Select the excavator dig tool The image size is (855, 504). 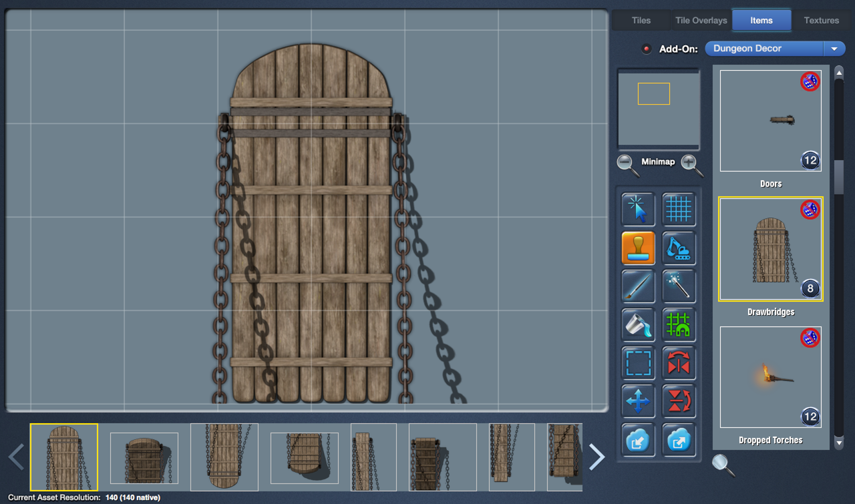[679, 248]
